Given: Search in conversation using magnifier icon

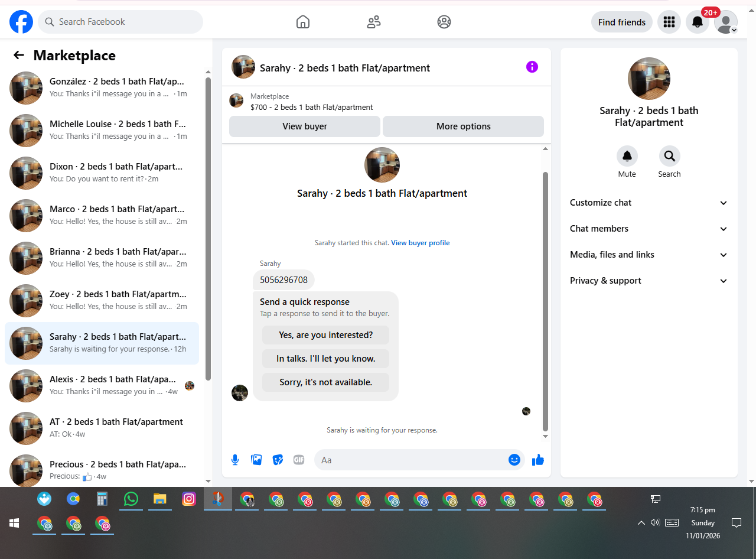Looking at the screenshot, I should pos(670,156).
